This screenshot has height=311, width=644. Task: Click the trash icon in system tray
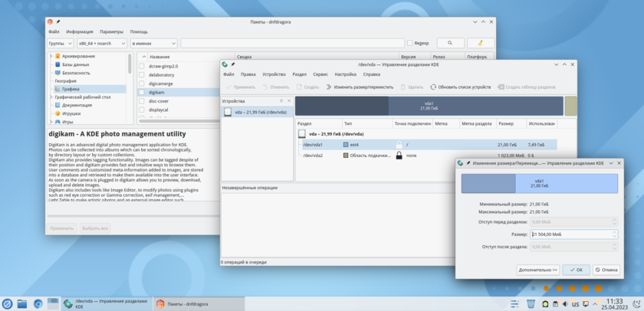[x=531, y=304]
